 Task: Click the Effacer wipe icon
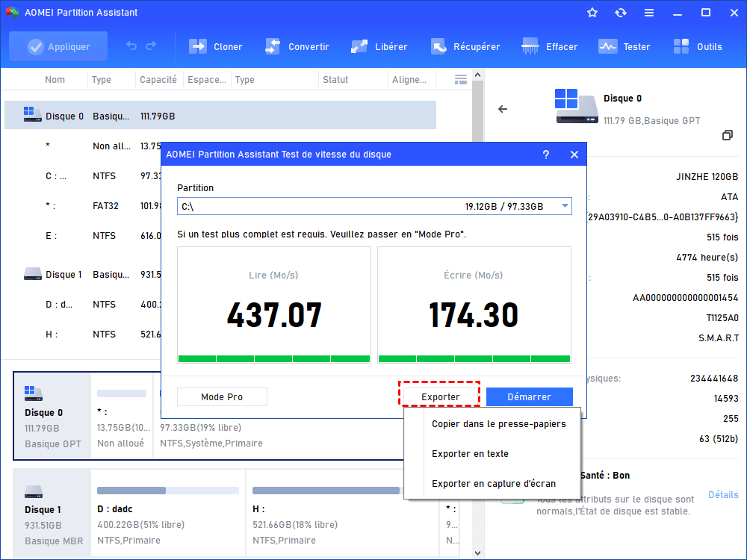click(531, 46)
